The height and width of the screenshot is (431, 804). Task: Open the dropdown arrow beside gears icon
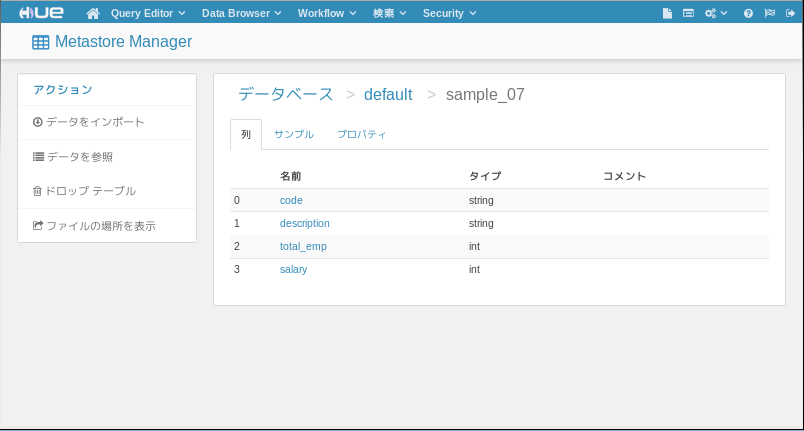(x=723, y=13)
